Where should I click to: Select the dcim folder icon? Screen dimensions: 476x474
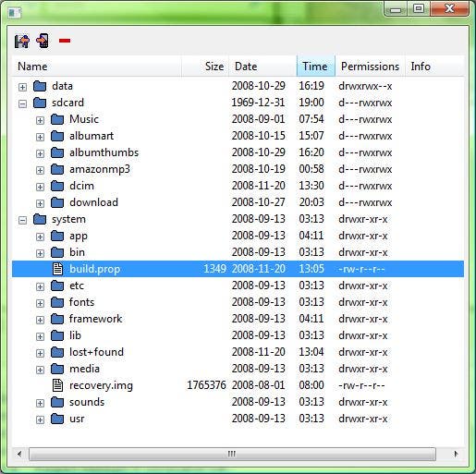57,186
